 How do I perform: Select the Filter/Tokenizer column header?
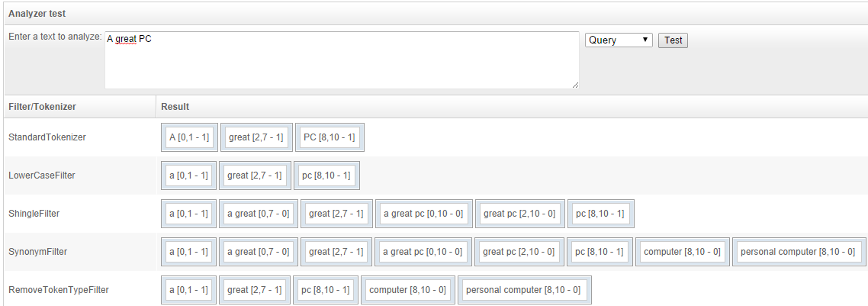42,106
